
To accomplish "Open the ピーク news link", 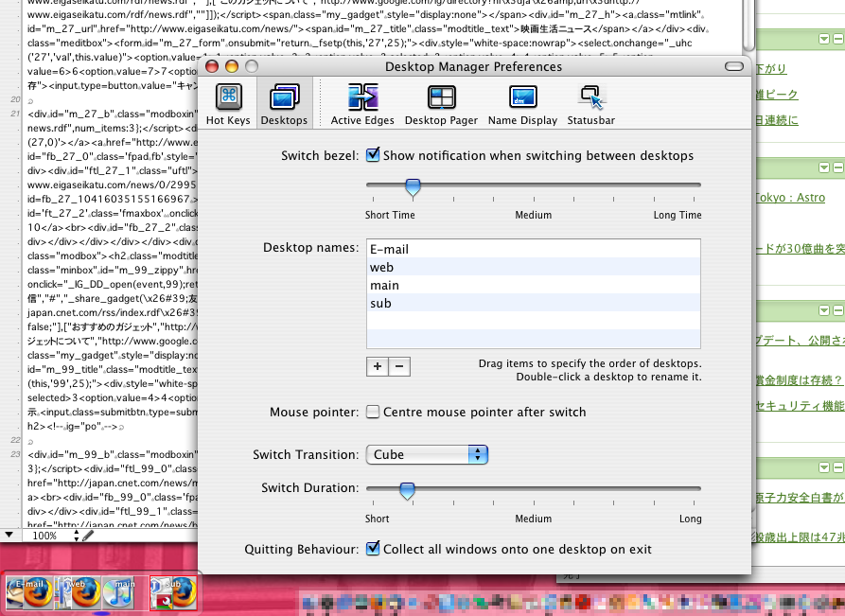I will point(777,95).
